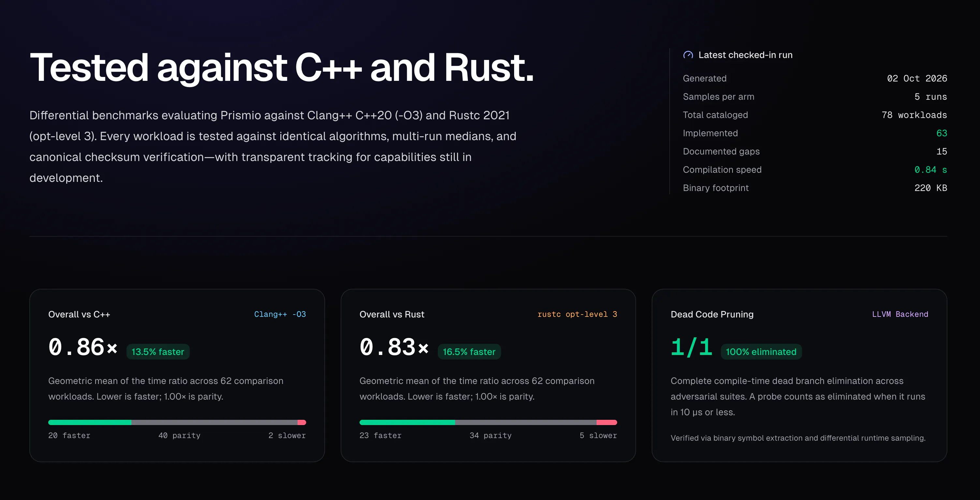
Task: Click the gauge icon beside Latest checked-in run
Action: click(x=688, y=55)
